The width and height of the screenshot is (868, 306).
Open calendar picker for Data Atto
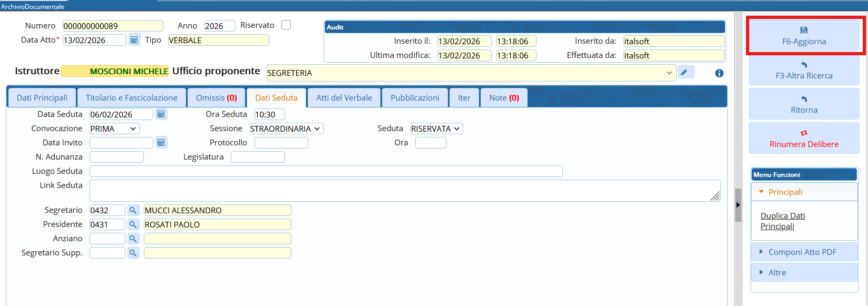click(134, 40)
